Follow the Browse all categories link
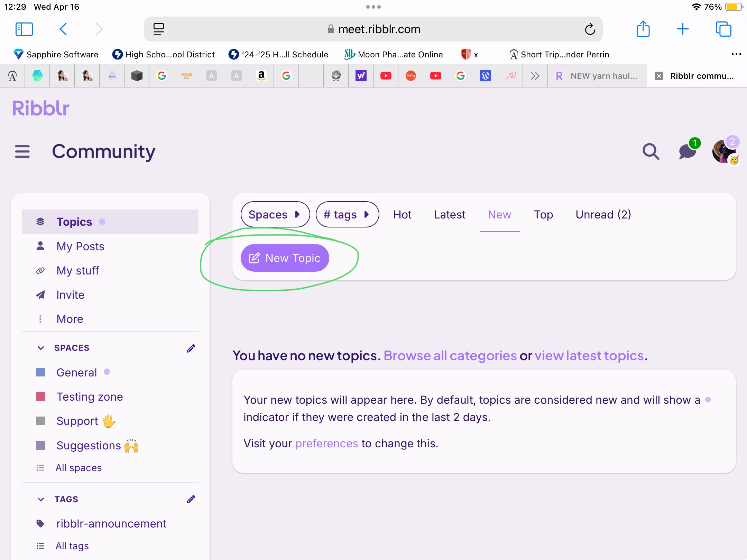Screen dimensions: 747x560 pyautogui.click(x=450, y=355)
